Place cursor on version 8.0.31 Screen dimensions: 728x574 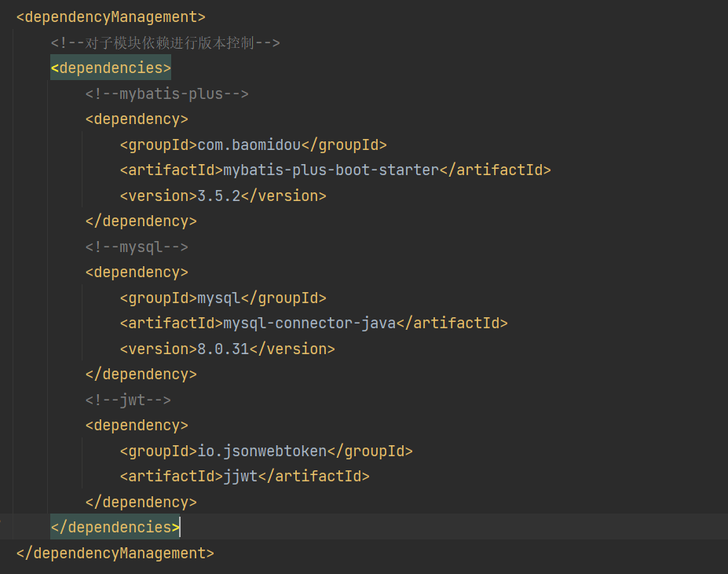223,349
